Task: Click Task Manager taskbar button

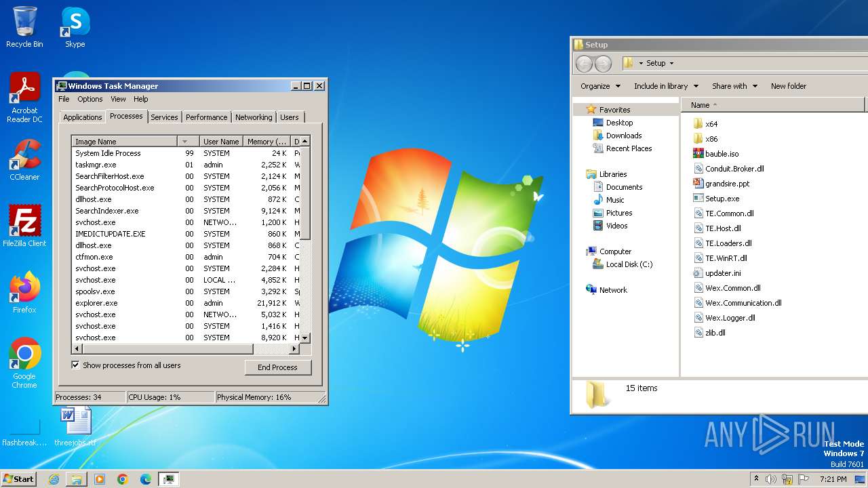Action: point(169,479)
